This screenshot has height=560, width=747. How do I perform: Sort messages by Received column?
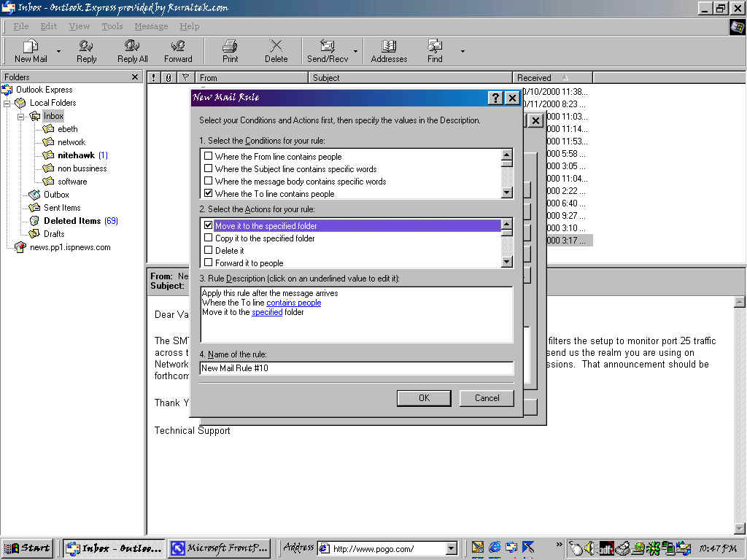pos(551,77)
